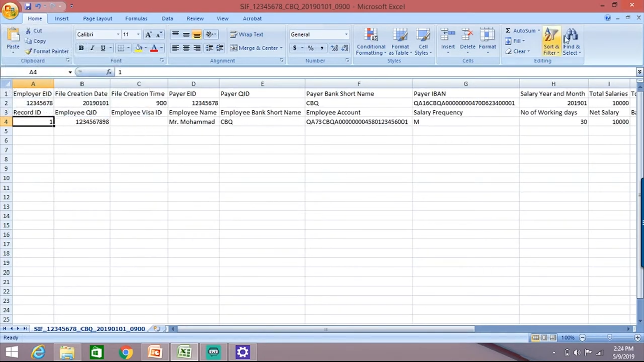Shrink the font size

click(x=158, y=34)
